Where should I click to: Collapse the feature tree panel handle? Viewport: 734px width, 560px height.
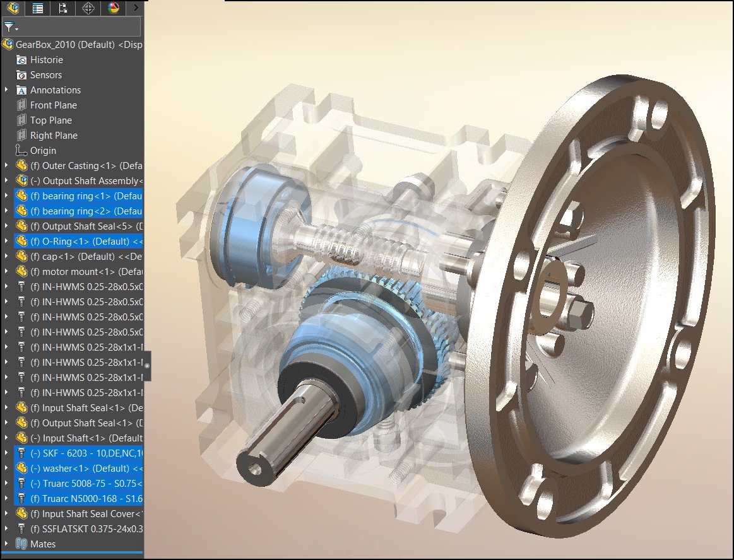(x=147, y=366)
